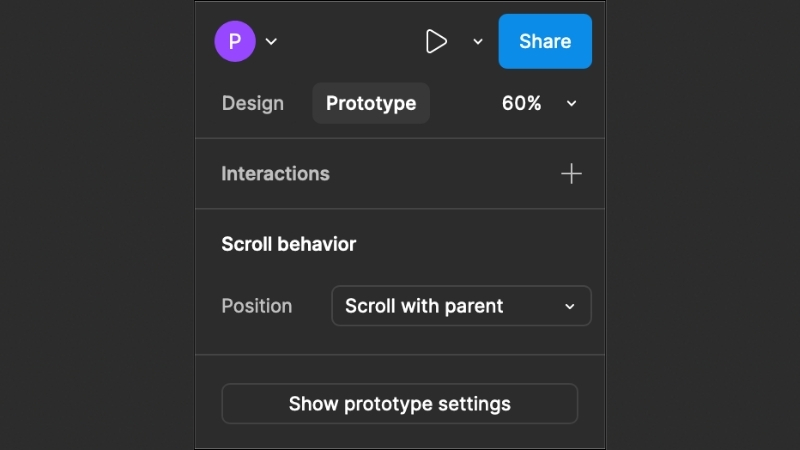Open the zoom options chevron next to 60%
The image size is (800, 450).
click(x=572, y=103)
